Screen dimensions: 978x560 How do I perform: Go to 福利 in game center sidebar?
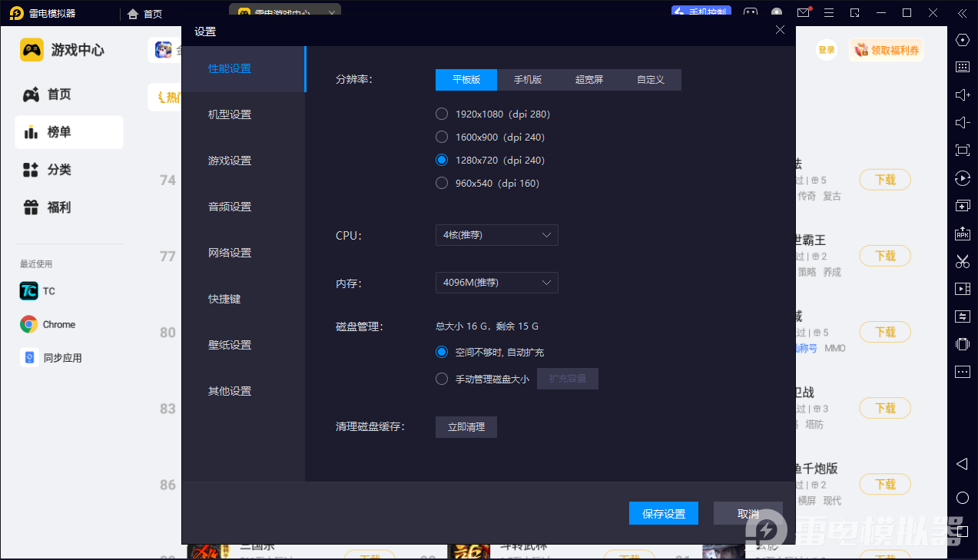coord(68,207)
